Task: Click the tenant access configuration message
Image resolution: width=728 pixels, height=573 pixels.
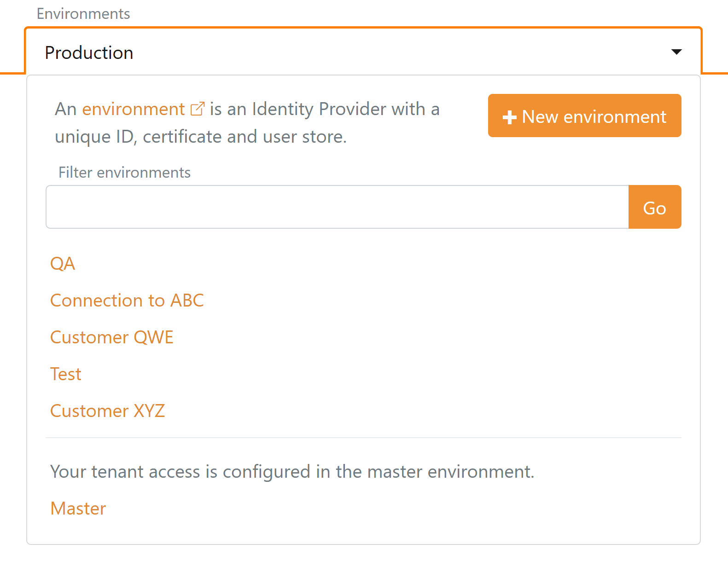Action: pyautogui.click(x=292, y=472)
